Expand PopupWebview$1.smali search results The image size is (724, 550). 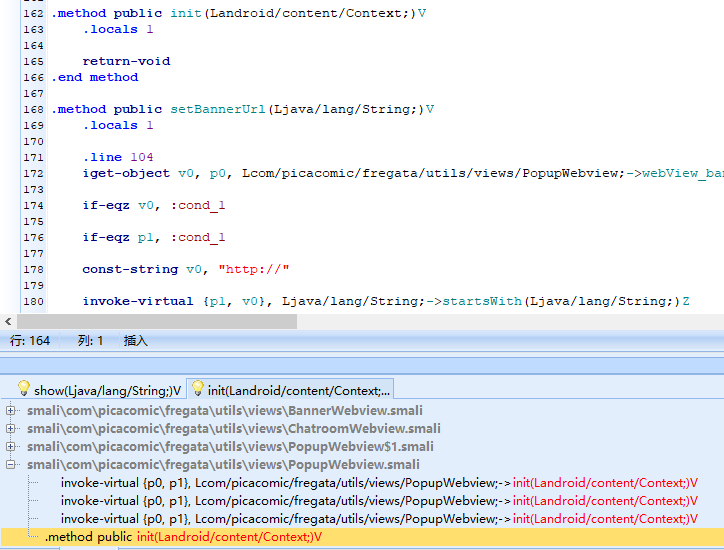coord(11,447)
